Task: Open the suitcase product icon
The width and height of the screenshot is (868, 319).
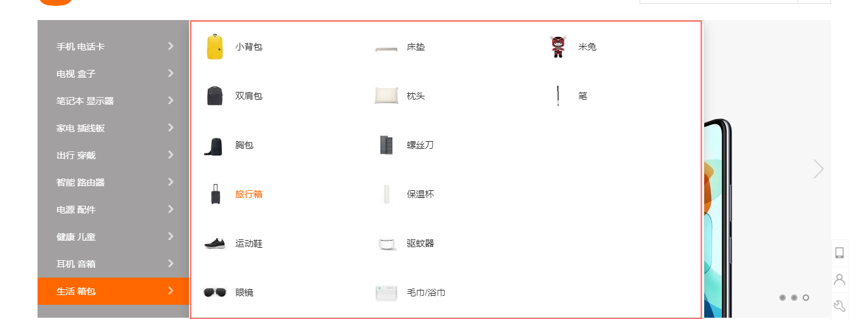Action: [x=215, y=194]
